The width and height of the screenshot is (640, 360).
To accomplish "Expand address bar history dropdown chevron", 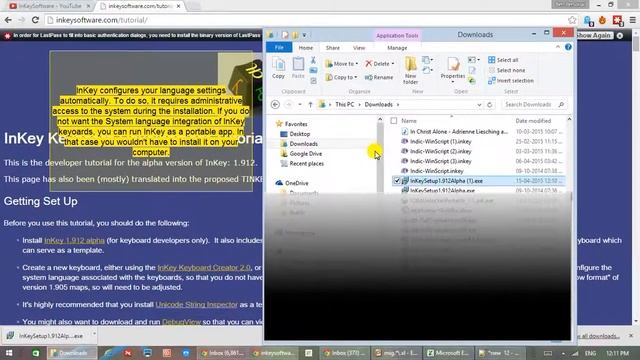I will (479, 104).
